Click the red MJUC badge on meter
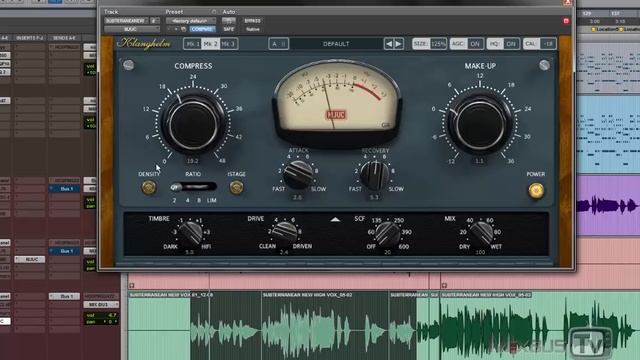640x360 pixels. pos(336,115)
